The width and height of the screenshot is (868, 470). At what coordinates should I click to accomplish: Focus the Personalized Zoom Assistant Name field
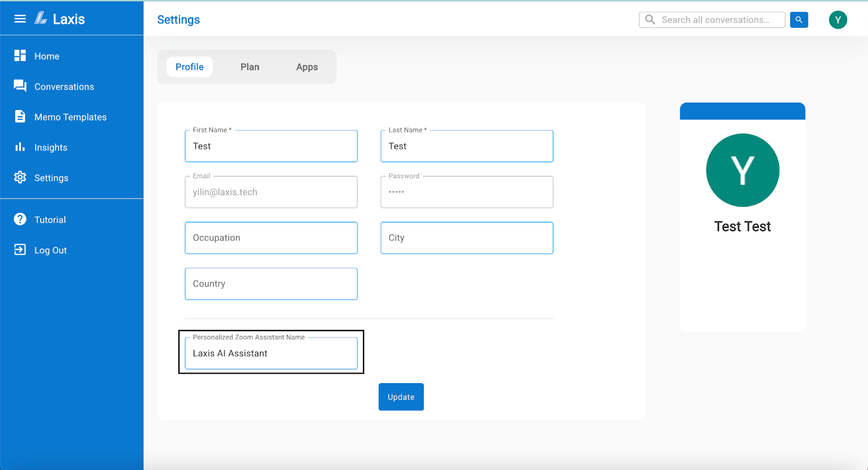[x=271, y=353]
